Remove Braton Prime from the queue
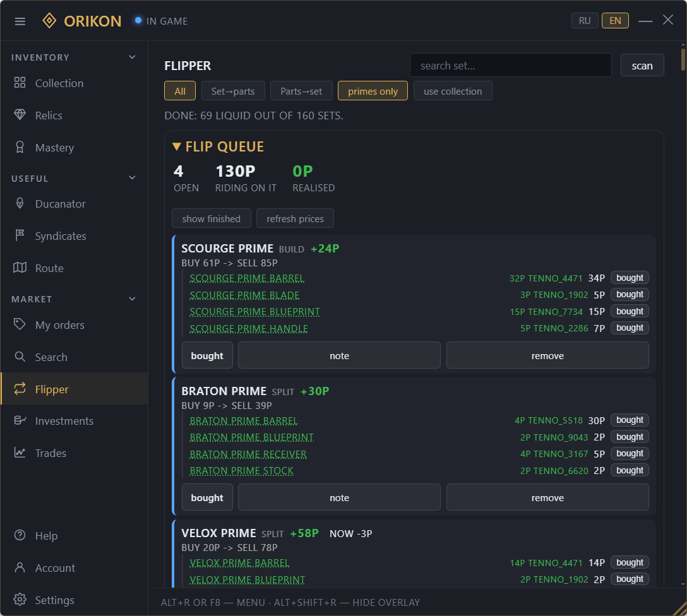Viewport: 687px width, 616px height. pyautogui.click(x=547, y=497)
